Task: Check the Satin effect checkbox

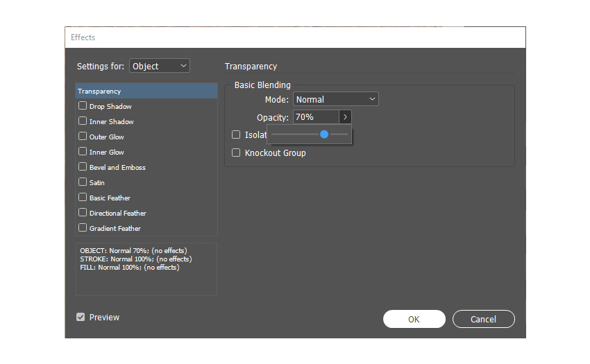Action: point(83,182)
